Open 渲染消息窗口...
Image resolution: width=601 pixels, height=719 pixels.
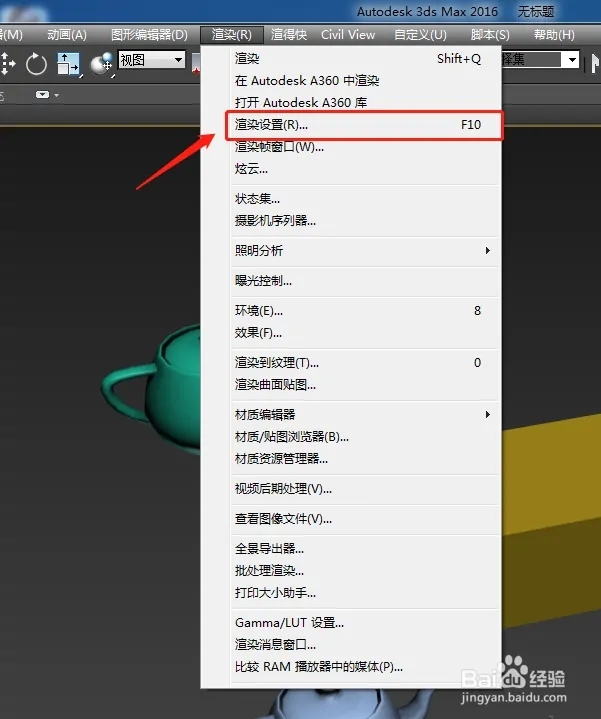coord(365,645)
